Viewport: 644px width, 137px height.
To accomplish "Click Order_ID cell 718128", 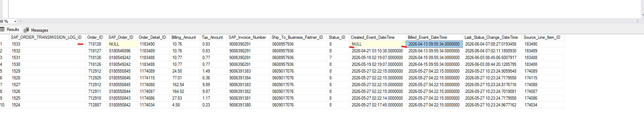I will pos(96,44).
